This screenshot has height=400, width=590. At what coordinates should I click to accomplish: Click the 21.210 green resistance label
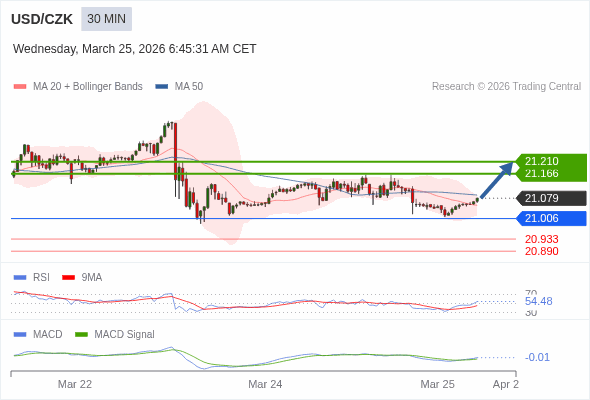pyautogui.click(x=541, y=161)
